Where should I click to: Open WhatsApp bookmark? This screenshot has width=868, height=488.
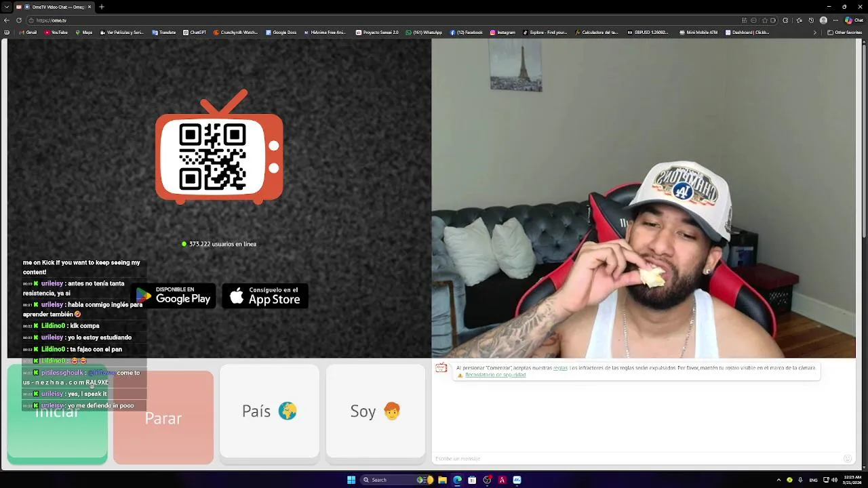(x=424, y=32)
